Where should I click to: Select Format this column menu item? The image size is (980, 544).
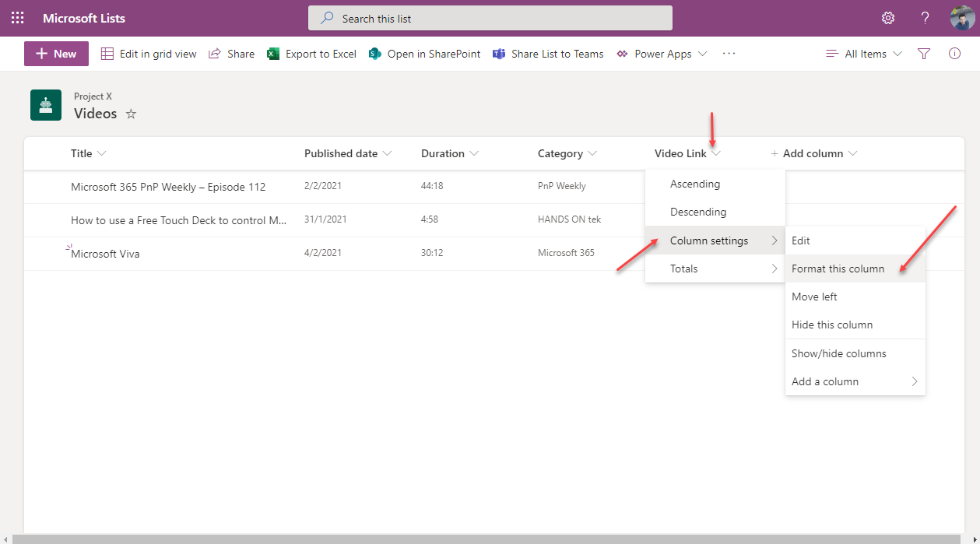(838, 268)
